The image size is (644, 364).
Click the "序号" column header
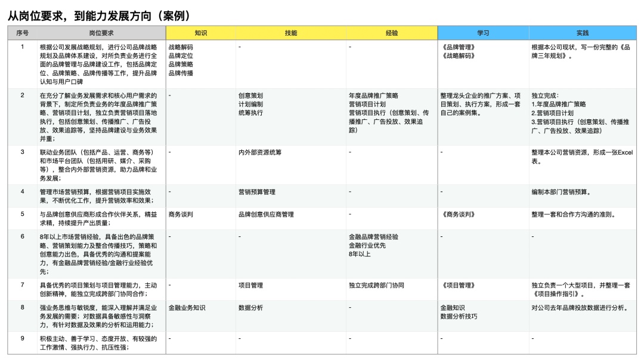(22, 33)
